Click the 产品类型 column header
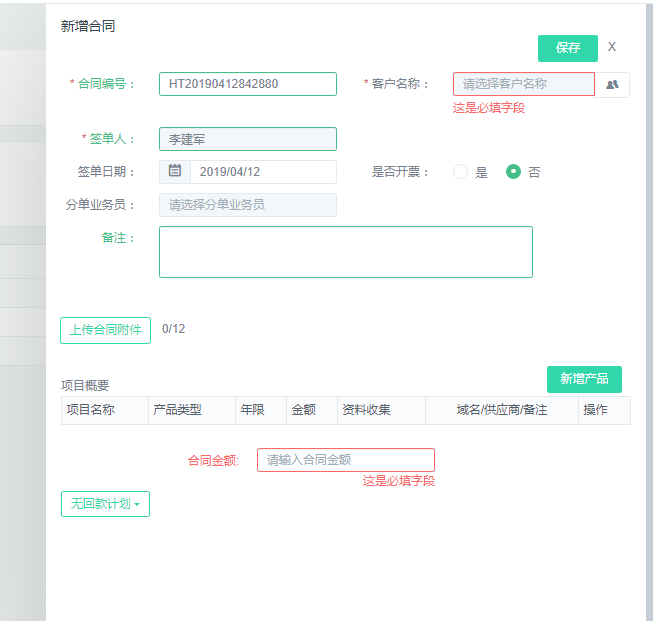Viewport: 653px width, 621px height. pyautogui.click(x=177, y=410)
